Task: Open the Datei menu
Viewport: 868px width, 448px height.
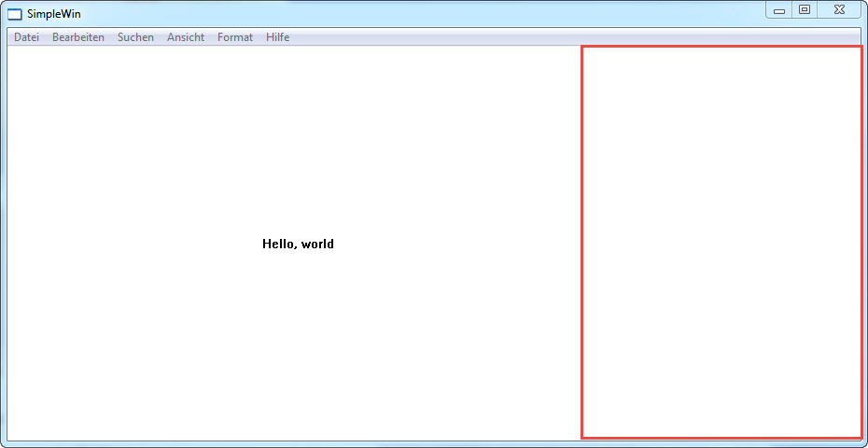Action: [26, 37]
